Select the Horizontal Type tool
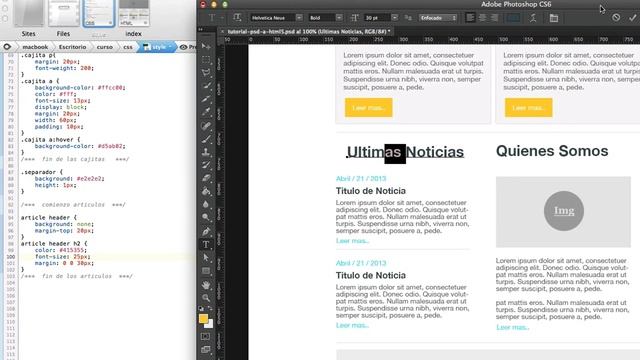The image size is (640, 360). tap(206, 244)
